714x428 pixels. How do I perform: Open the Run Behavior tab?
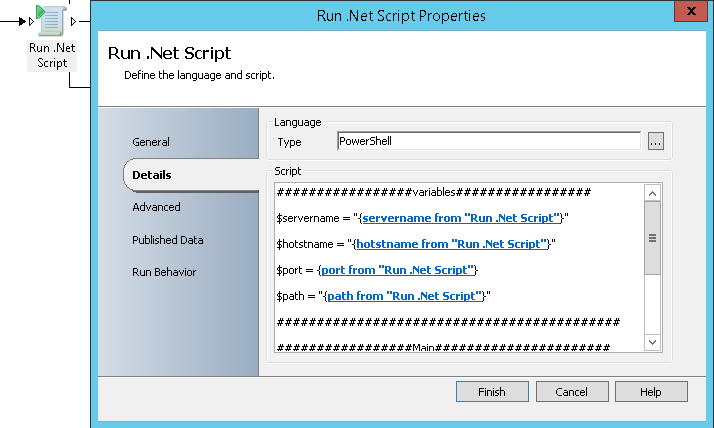164,272
